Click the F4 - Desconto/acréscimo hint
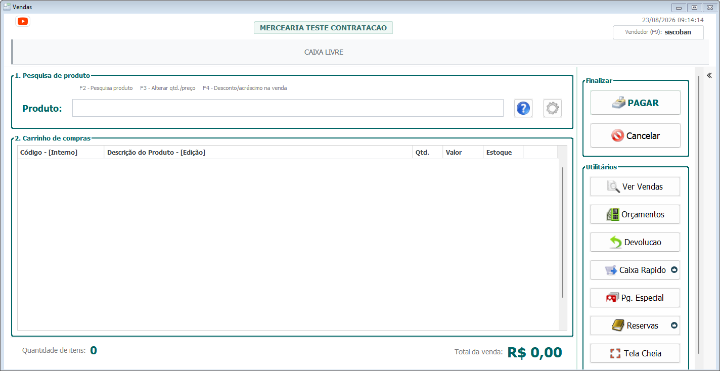Image resolution: width=720 pixels, height=371 pixels. [x=245, y=88]
